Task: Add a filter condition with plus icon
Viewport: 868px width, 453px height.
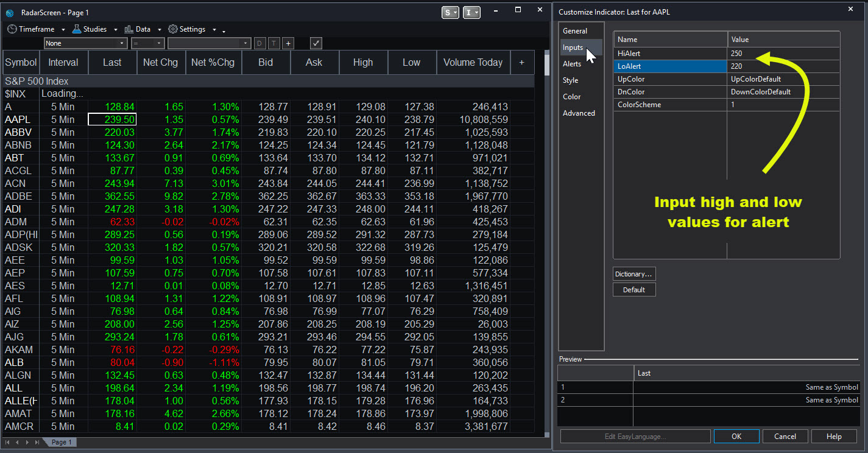Action: [288, 43]
